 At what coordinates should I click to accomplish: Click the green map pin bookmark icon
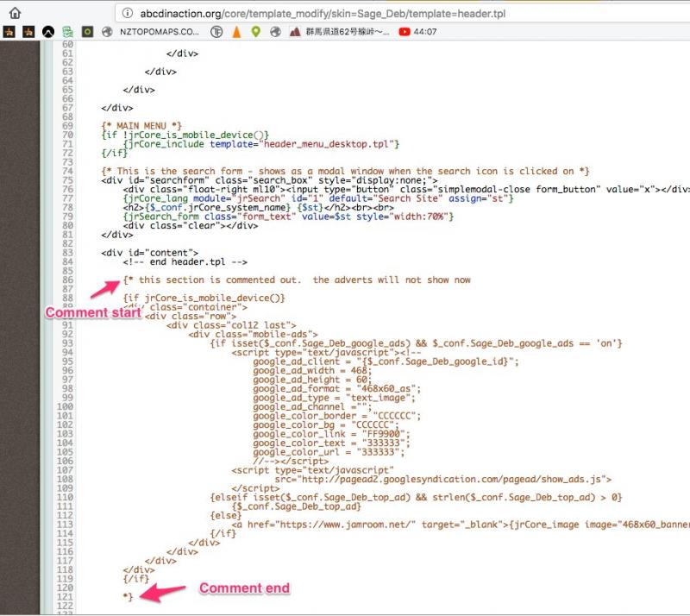[255, 32]
